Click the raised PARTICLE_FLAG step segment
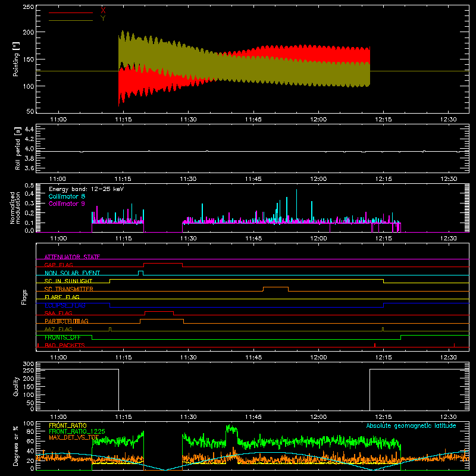The height and width of the screenshot is (476, 476). click(x=162, y=320)
